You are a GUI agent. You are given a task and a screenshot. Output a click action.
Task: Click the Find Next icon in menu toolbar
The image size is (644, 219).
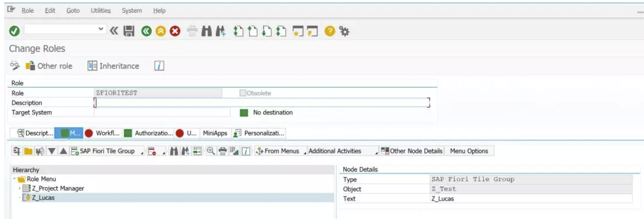(x=185, y=151)
